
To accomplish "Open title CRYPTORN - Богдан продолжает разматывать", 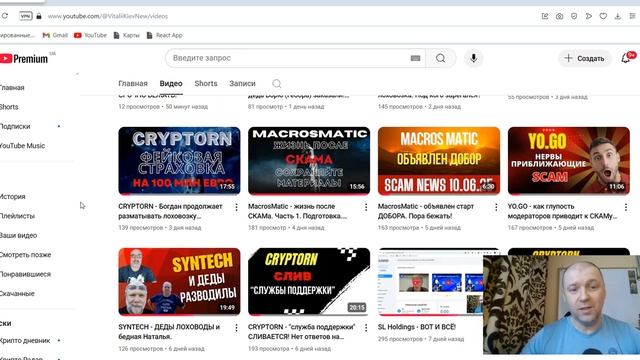I will click(x=171, y=211).
